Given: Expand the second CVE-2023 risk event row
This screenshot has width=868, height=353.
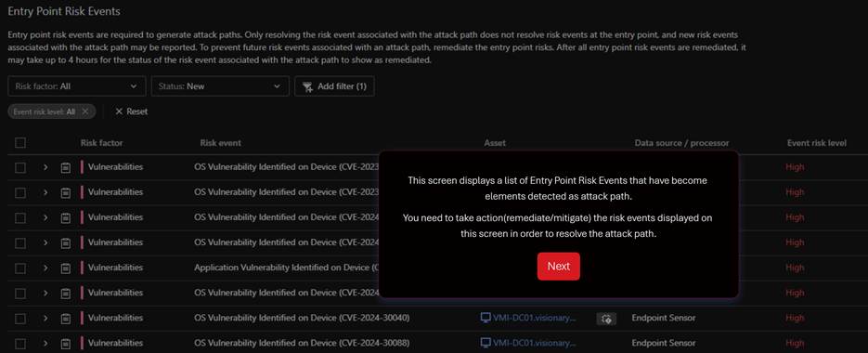Looking at the screenshot, I should [x=45, y=192].
